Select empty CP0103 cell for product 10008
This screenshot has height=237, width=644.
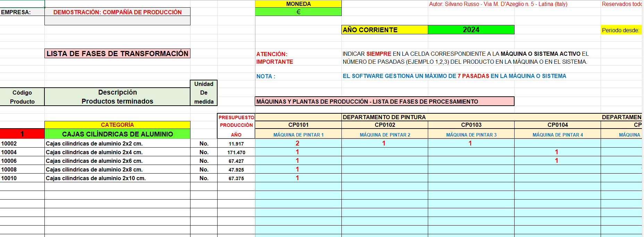click(471, 169)
